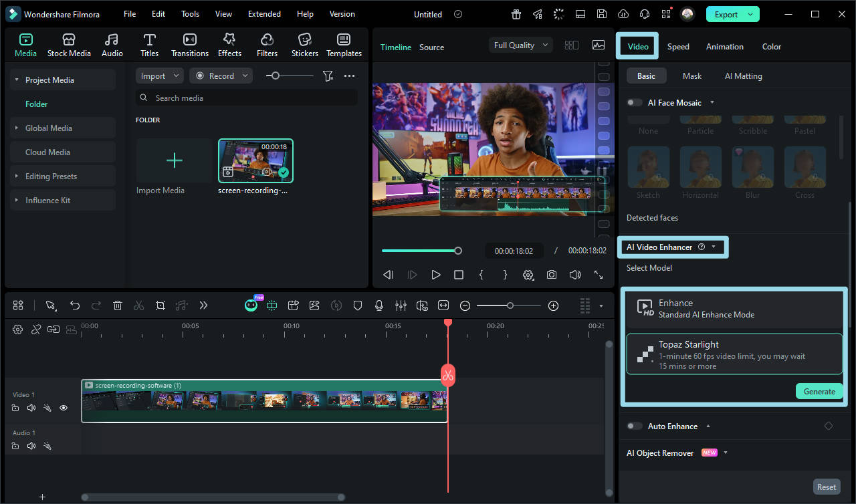Open the Transitions panel

[x=189, y=44]
